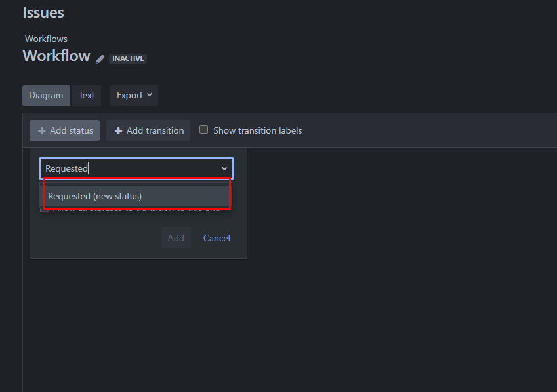Enable Show transition labels checkbox

[203, 130]
